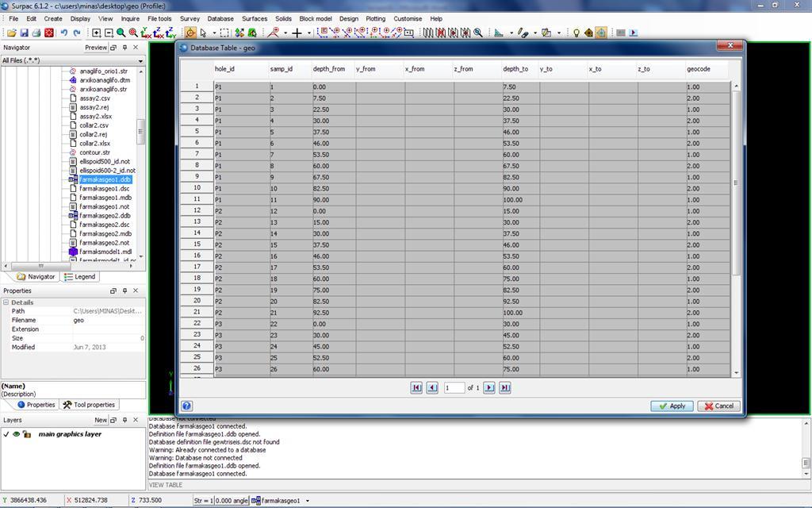812x508 pixels.
Task: Open file with the folder toolbar icon
Action: [11, 33]
